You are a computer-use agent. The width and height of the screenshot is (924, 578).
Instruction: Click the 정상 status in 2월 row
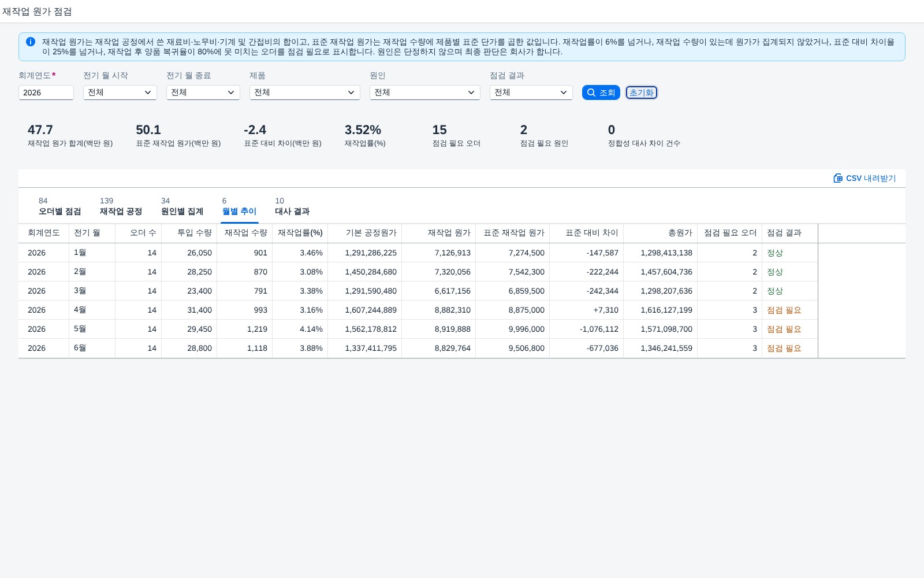click(775, 272)
